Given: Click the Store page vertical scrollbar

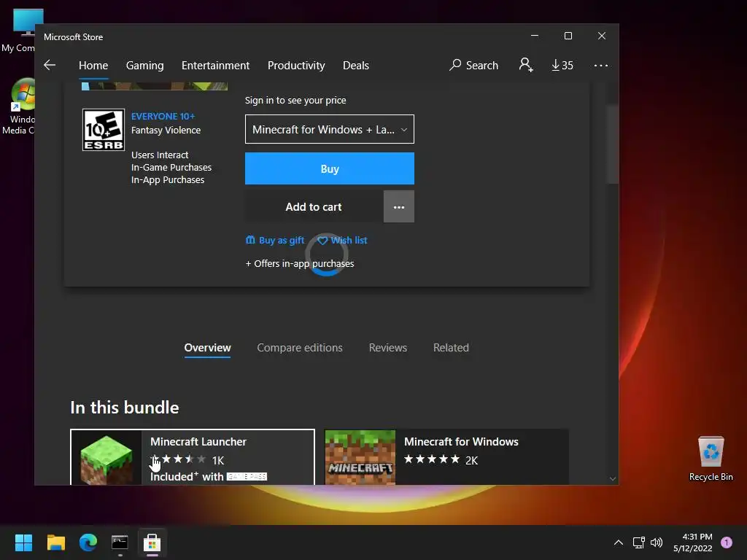Looking at the screenshot, I should coord(613,145).
